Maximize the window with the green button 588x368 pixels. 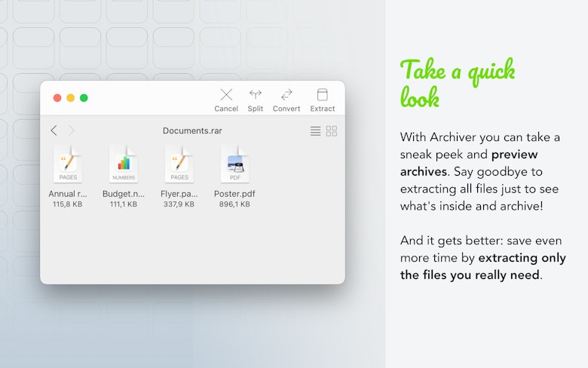click(x=84, y=98)
